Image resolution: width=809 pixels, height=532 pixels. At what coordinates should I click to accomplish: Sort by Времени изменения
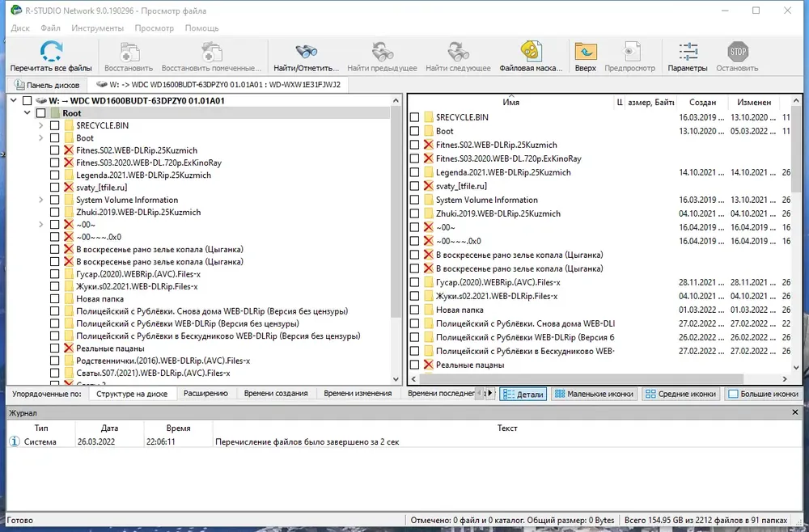tap(358, 393)
